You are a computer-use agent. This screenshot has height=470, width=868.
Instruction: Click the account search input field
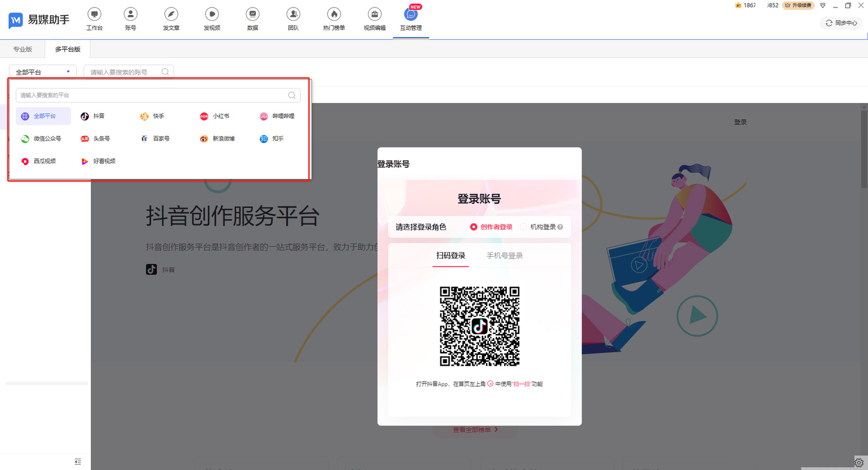coord(128,72)
